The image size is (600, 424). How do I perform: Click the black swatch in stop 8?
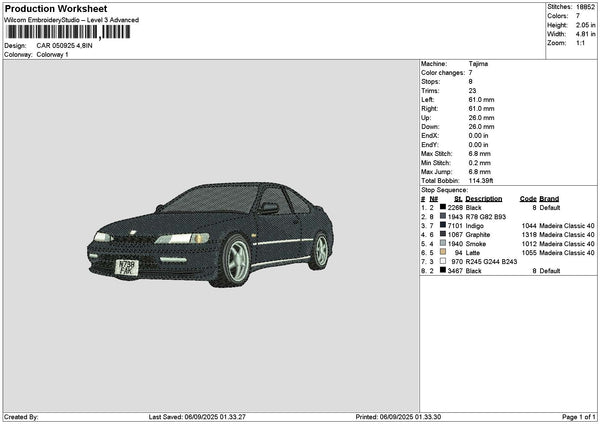[x=443, y=270]
